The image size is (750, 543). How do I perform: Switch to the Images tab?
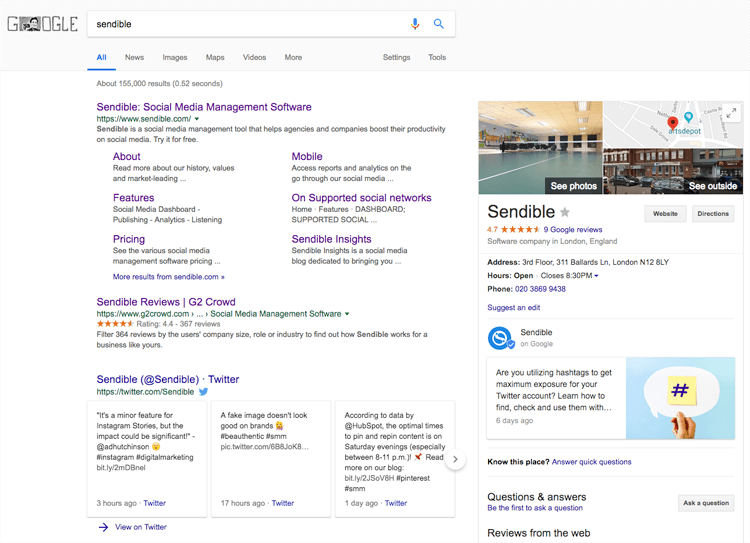click(175, 57)
